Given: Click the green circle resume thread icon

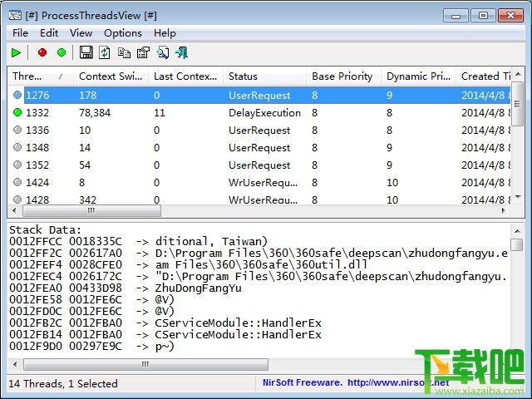Looking at the screenshot, I should tap(62, 52).
